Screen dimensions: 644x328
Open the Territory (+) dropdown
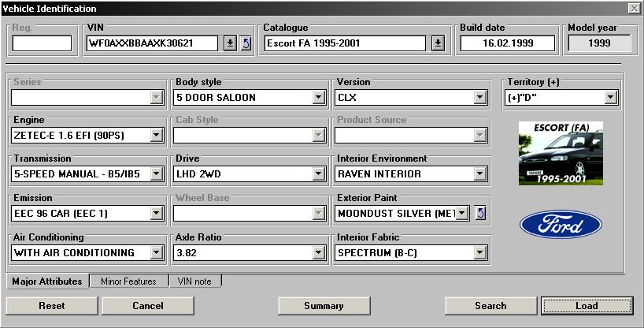coord(610,98)
